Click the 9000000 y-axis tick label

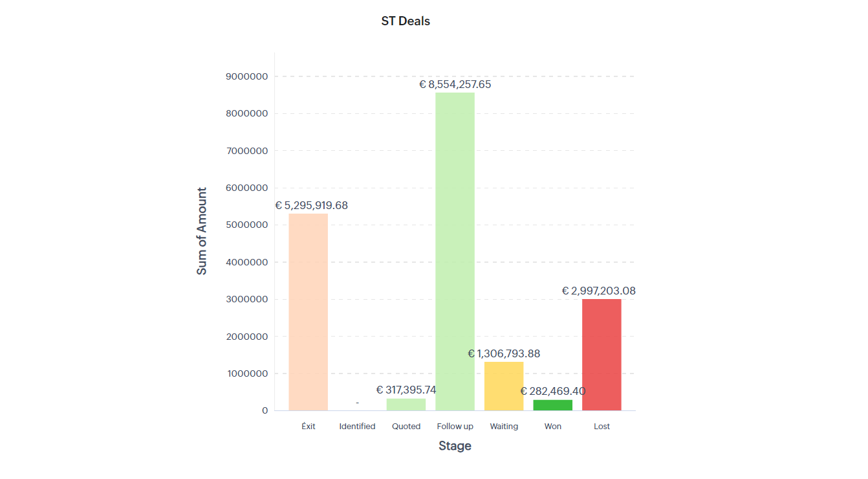point(246,76)
